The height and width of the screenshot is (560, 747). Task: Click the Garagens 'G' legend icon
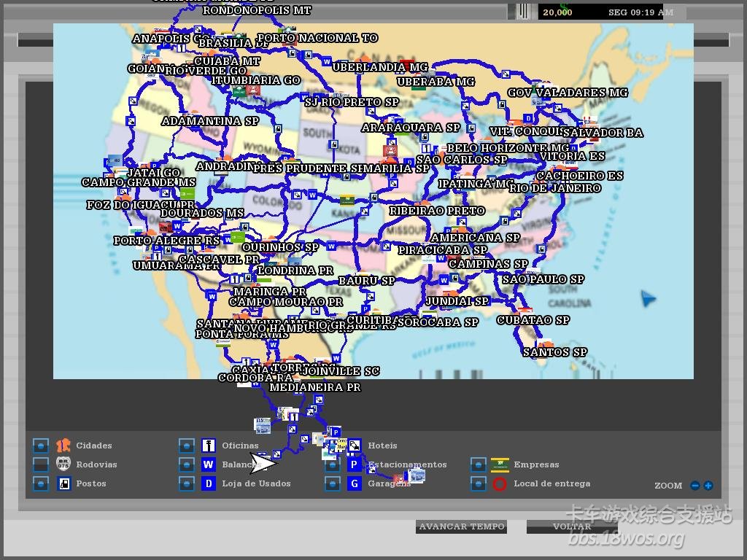pos(354,483)
